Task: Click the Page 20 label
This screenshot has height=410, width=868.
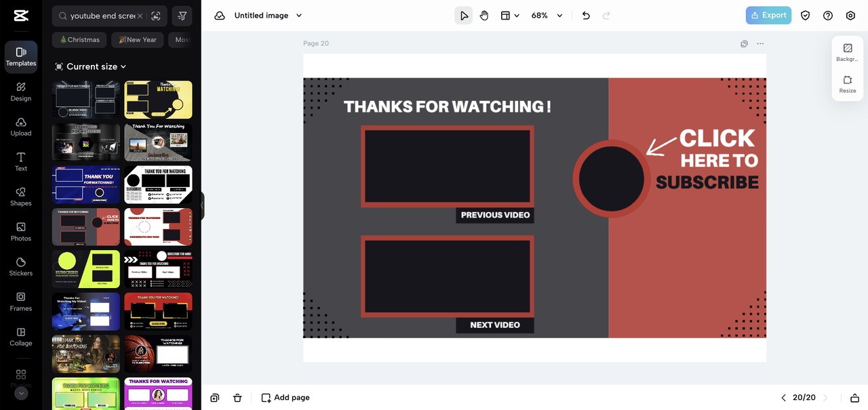Action: [316, 43]
